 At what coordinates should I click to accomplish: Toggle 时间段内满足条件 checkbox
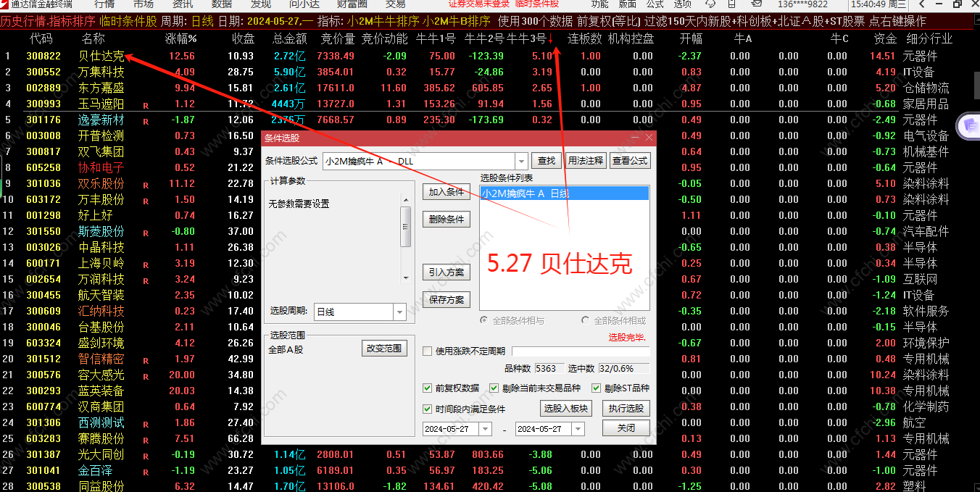(x=427, y=409)
